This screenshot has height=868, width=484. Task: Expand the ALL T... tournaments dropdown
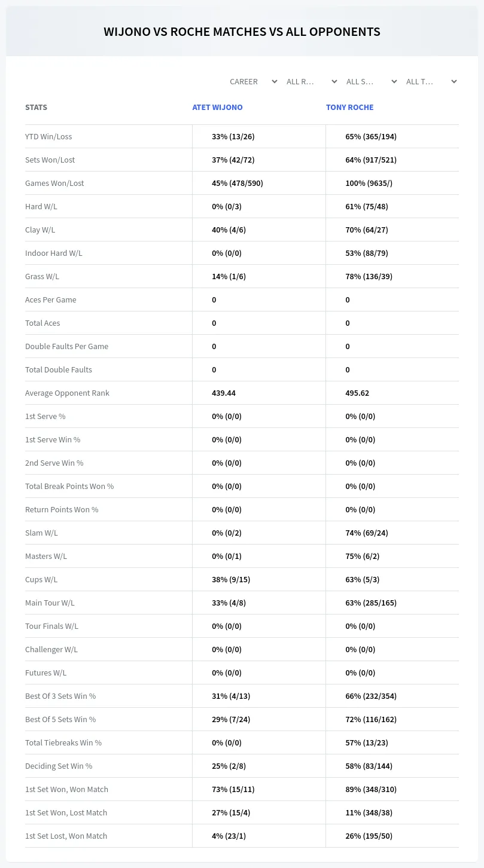(x=432, y=81)
